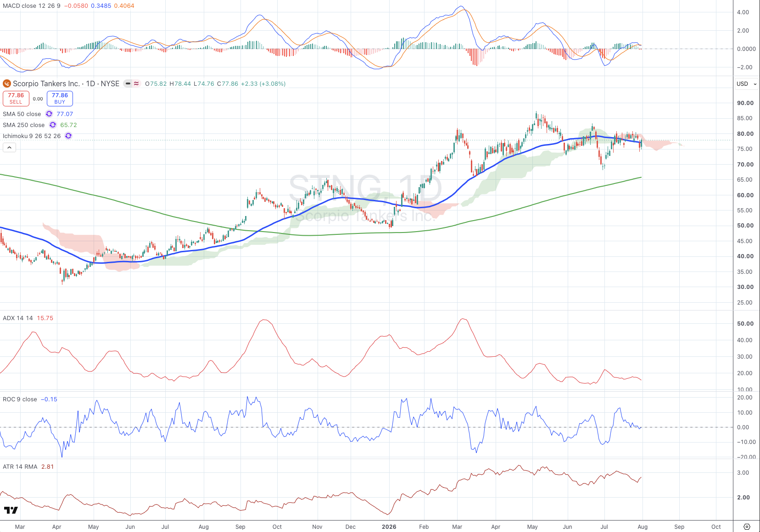Image resolution: width=760 pixels, height=532 pixels.
Task: Click the Scorpio Tankers logo icon
Action: [x=7, y=83]
